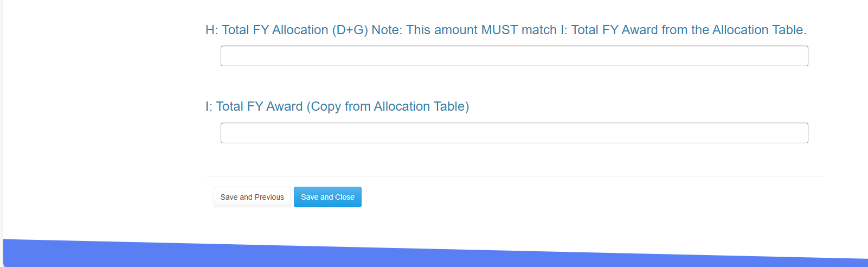Click the word "Note:" in the H label
Image resolution: width=868 pixels, height=267 pixels.
coord(387,30)
